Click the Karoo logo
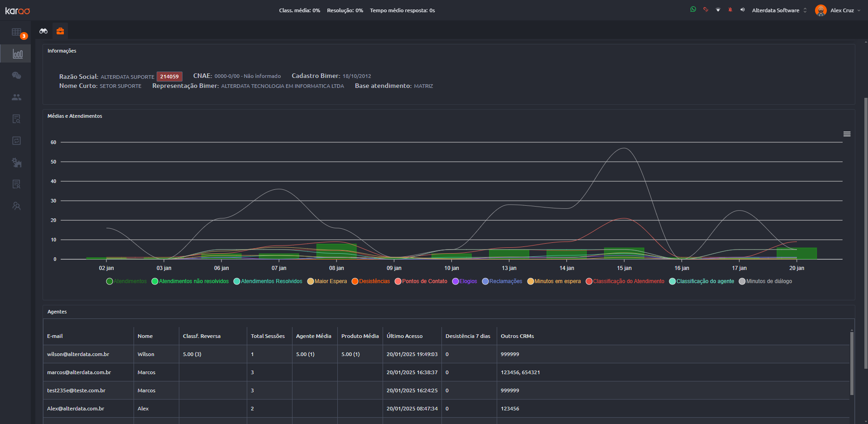 18,10
